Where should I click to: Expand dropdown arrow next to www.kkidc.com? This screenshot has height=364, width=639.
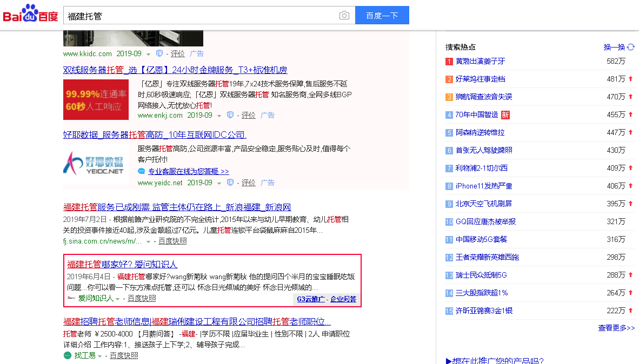[148, 54]
